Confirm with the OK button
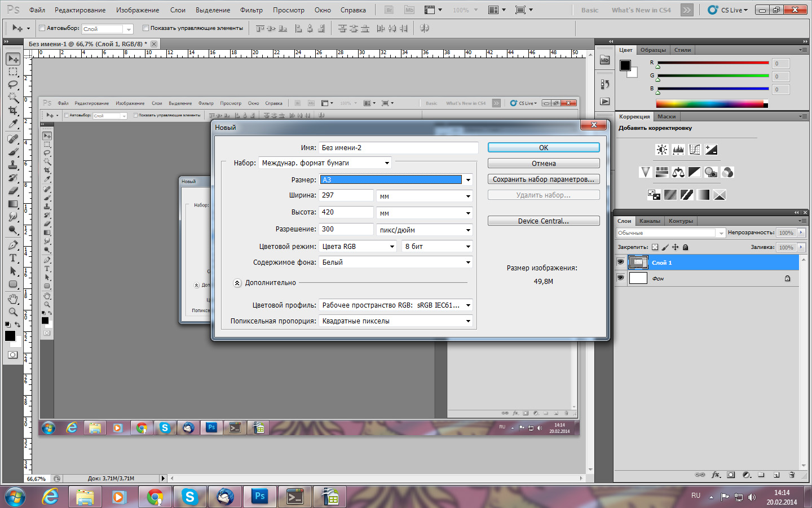The height and width of the screenshot is (508, 812). click(544, 147)
